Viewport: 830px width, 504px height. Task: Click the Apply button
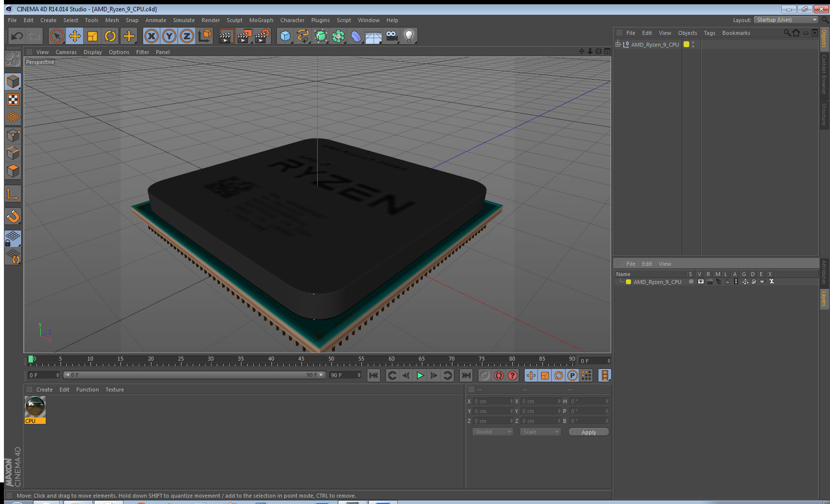(589, 432)
